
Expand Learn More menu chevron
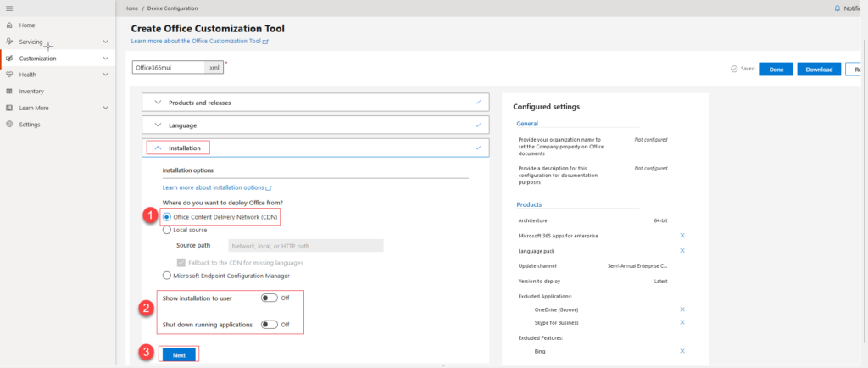pos(106,108)
